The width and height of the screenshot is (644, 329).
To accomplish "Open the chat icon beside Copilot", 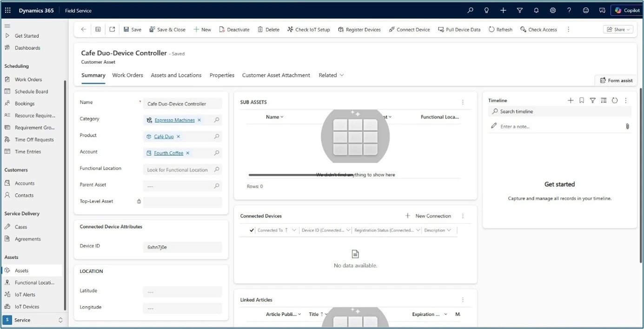I will click(x=602, y=10).
